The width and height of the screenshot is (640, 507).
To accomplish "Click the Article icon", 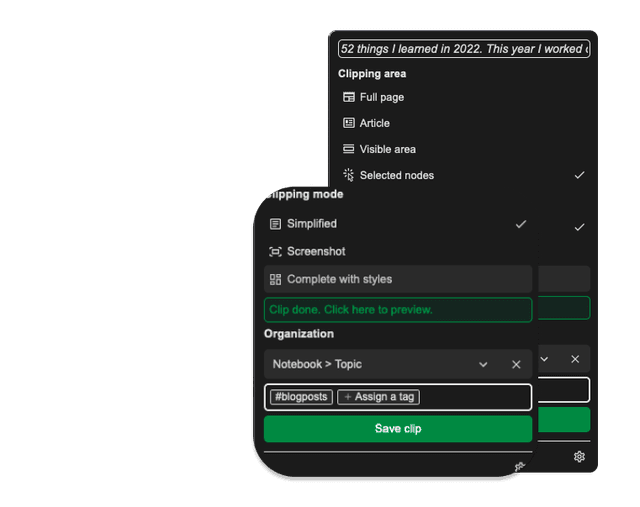I will point(349,123).
